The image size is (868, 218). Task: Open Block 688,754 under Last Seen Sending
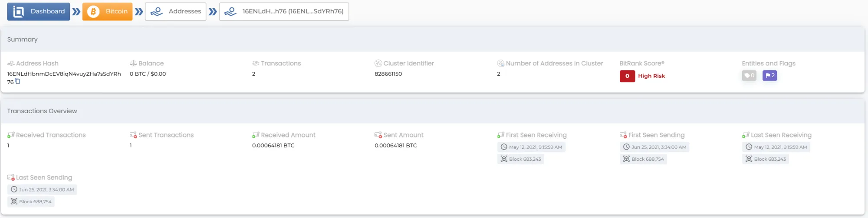(31, 202)
